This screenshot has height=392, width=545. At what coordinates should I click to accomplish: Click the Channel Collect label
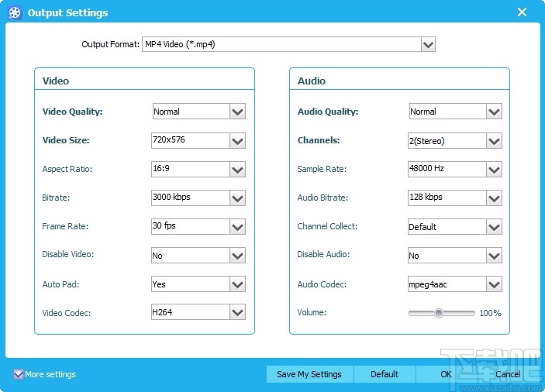point(327,226)
